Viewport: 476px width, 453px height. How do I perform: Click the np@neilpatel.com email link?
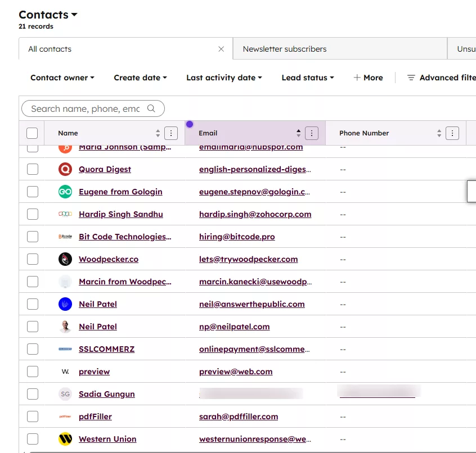pos(234,327)
